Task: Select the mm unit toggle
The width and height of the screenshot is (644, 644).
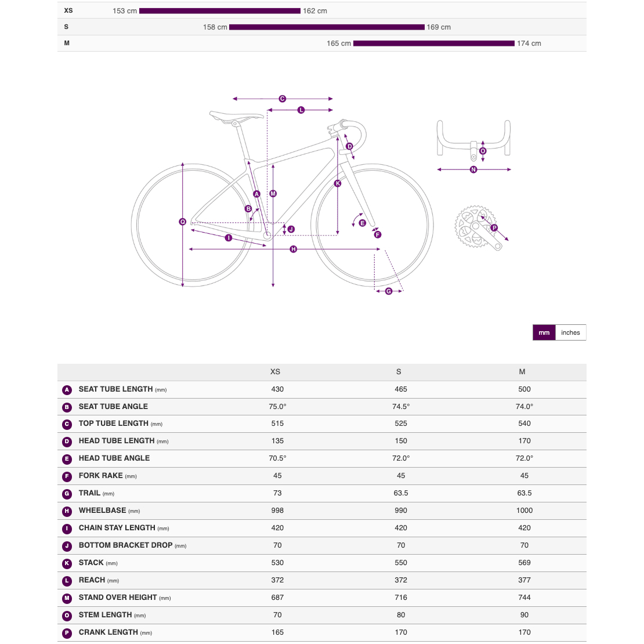Action: click(x=544, y=332)
